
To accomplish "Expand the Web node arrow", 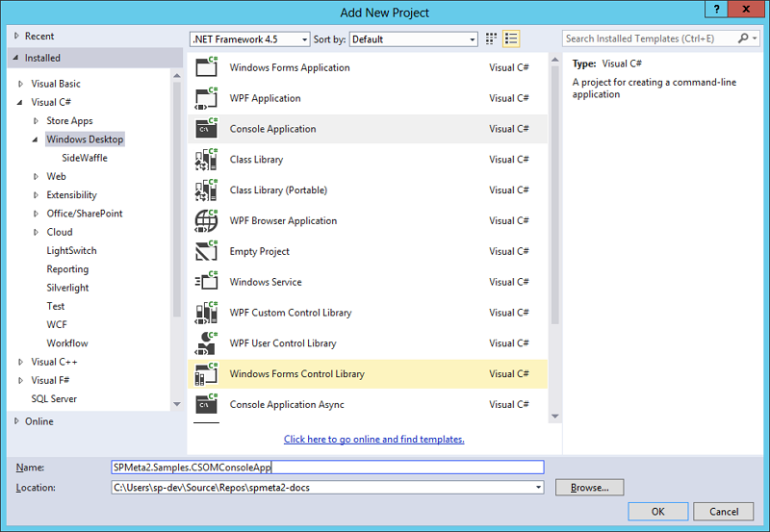I will click(36, 177).
